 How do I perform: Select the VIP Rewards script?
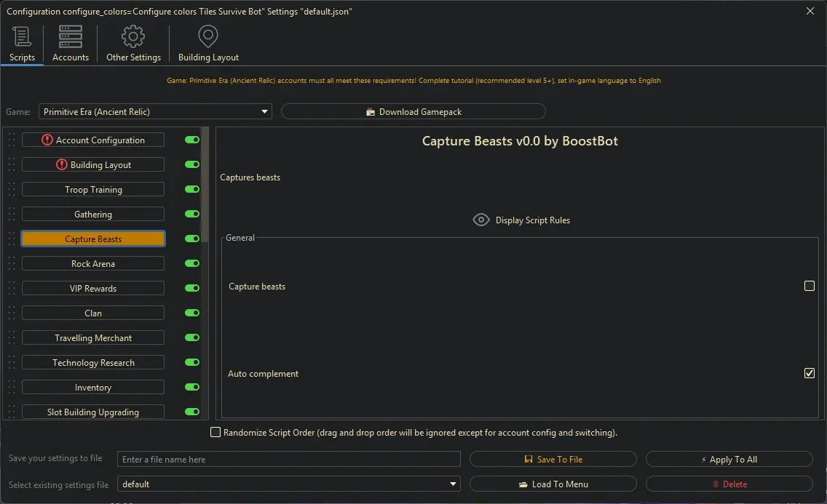93,288
